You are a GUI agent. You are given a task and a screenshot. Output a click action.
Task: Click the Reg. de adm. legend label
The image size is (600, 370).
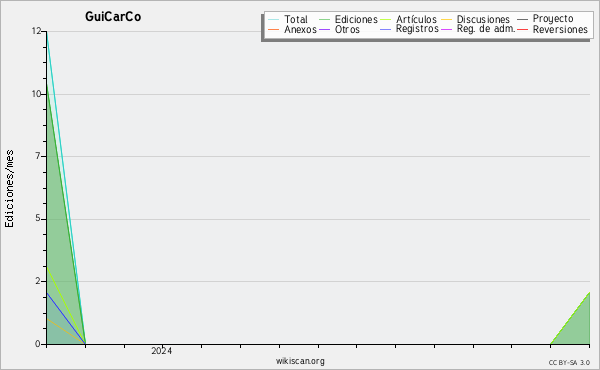coord(486,29)
